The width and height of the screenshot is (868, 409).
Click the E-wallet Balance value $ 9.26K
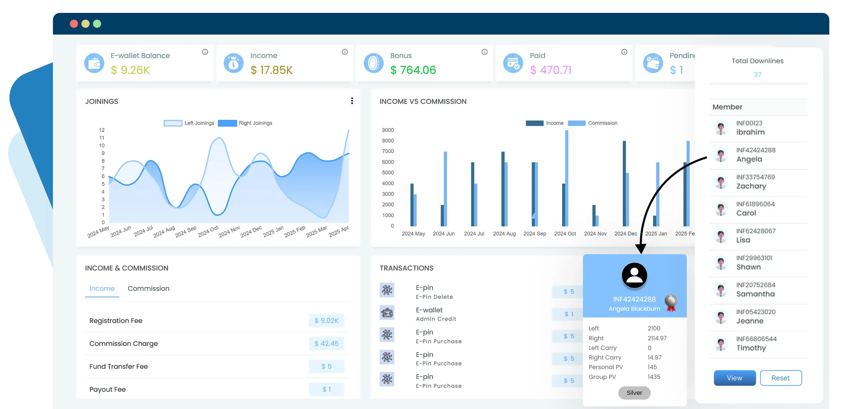click(x=130, y=70)
